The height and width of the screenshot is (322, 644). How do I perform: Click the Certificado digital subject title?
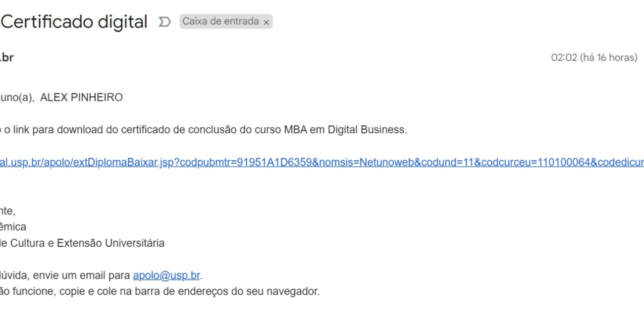click(74, 22)
